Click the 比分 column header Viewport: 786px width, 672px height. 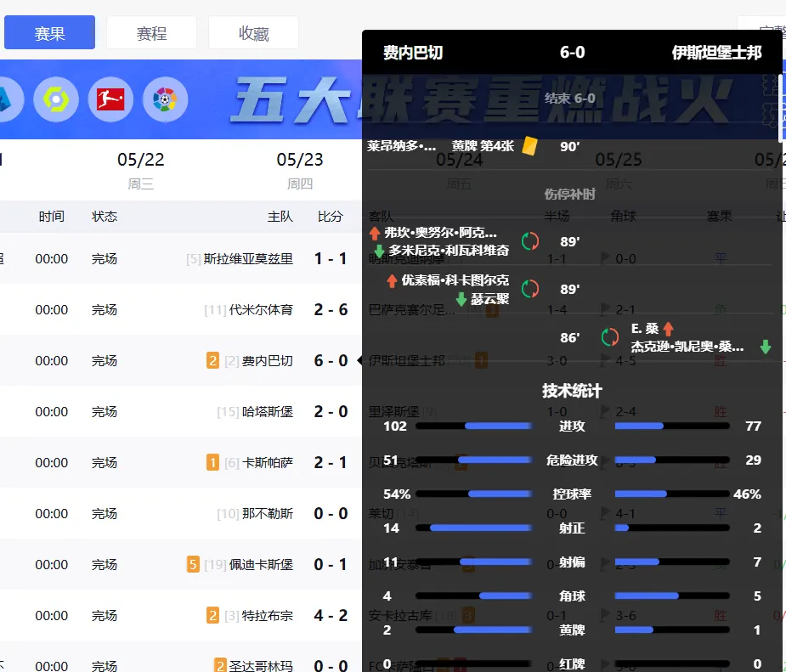tap(331, 217)
